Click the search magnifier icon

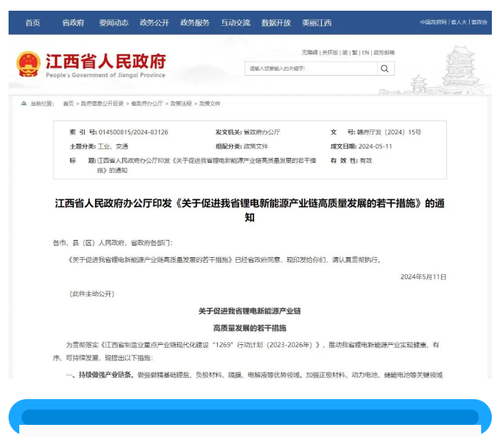point(384,69)
